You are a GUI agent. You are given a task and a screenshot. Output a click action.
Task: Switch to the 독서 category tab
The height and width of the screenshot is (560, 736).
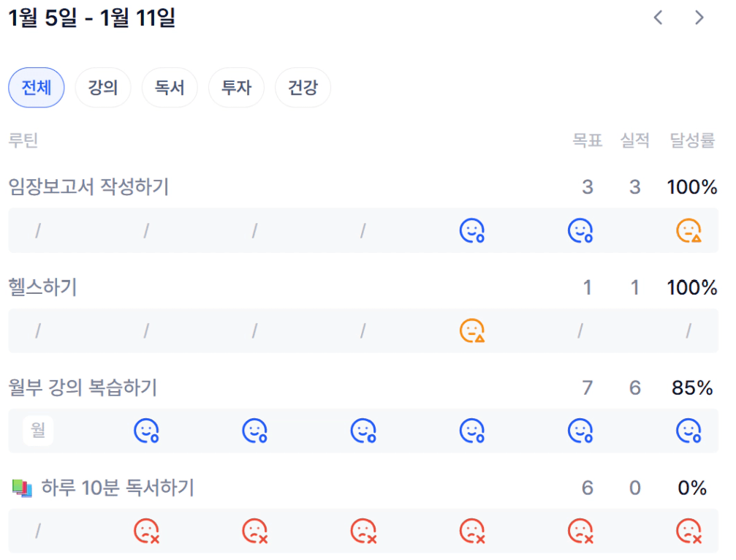tap(170, 88)
